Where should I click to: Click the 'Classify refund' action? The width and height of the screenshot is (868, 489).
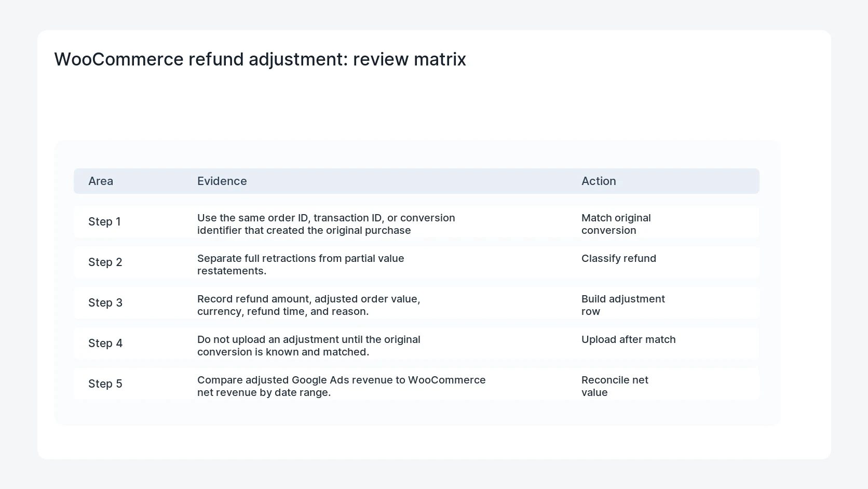pyautogui.click(x=619, y=258)
